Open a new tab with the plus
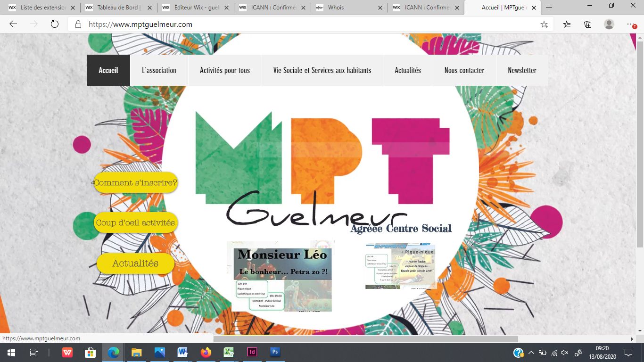 coord(549,8)
